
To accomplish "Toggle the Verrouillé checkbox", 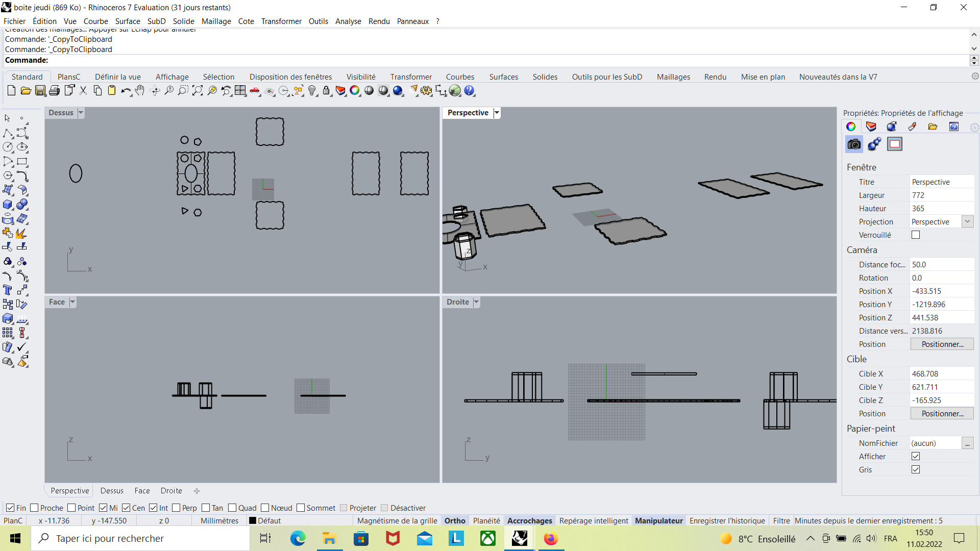I will click(916, 235).
